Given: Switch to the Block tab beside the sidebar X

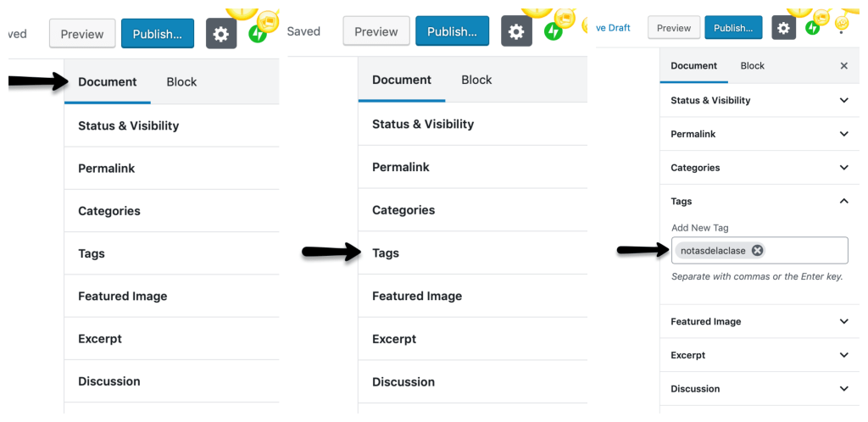Looking at the screenshot, I should [752, 66].
